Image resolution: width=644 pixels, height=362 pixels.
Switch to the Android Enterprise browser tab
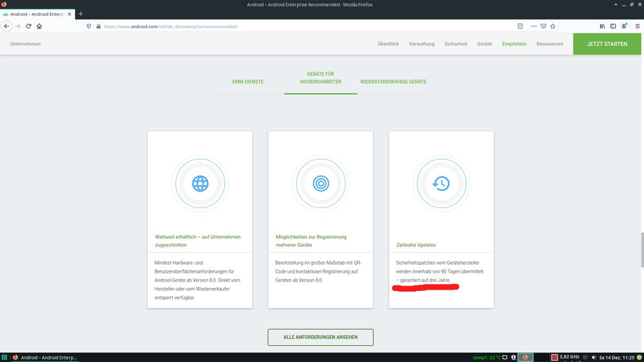click(x=37, y=14)
